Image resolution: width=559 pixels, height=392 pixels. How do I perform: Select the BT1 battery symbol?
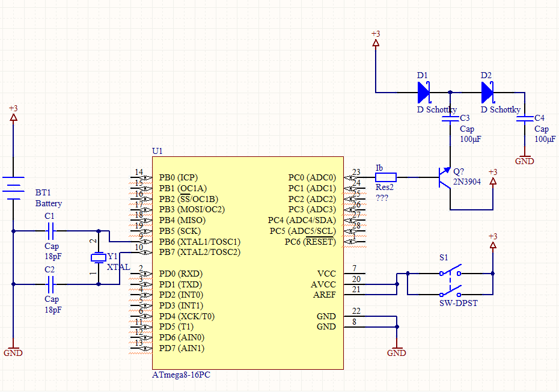click(14, 188)
